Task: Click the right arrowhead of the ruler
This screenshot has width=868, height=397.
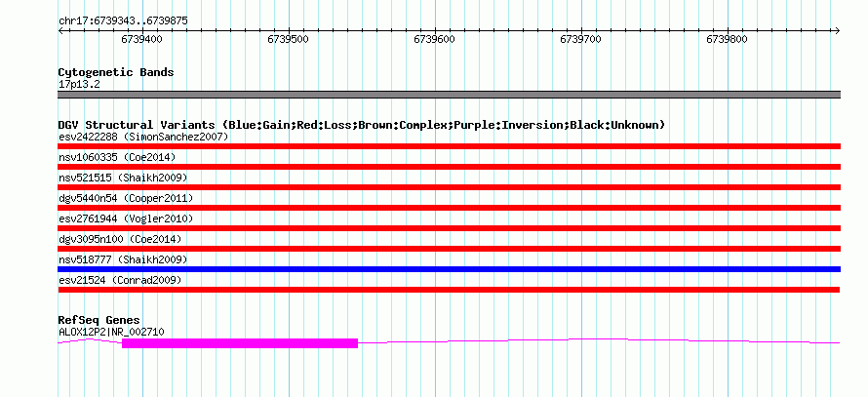Action: pyautogui.click(x=837, y=31)
